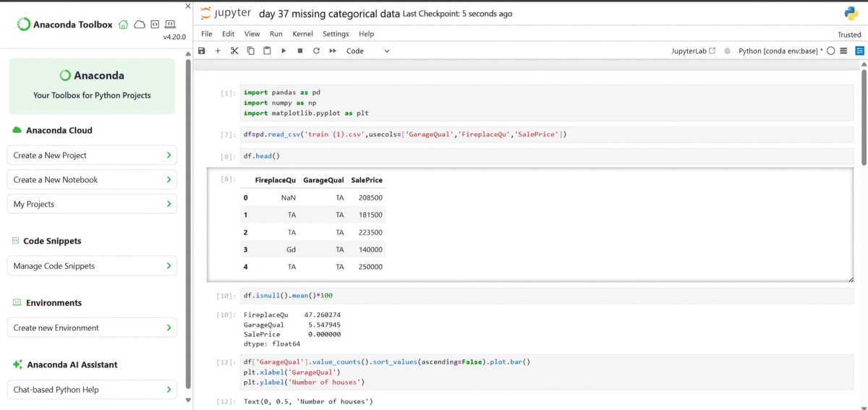Click the notebook title day 37 missing categorical data
868x410 pixels.
(x=329, y=14)
